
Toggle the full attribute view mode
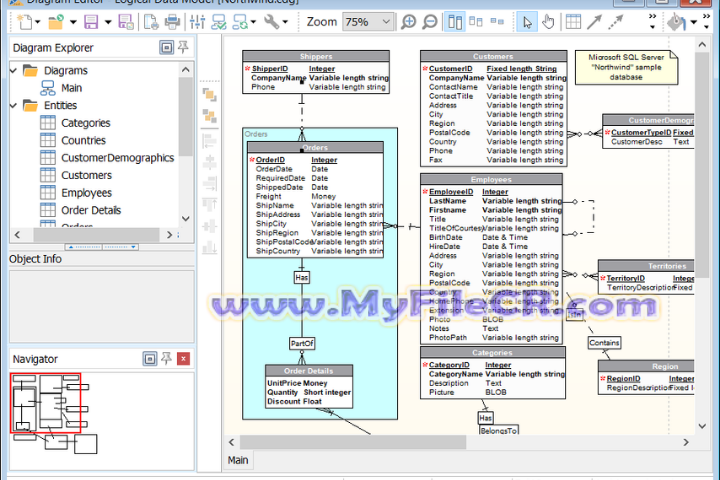(455, 22)
